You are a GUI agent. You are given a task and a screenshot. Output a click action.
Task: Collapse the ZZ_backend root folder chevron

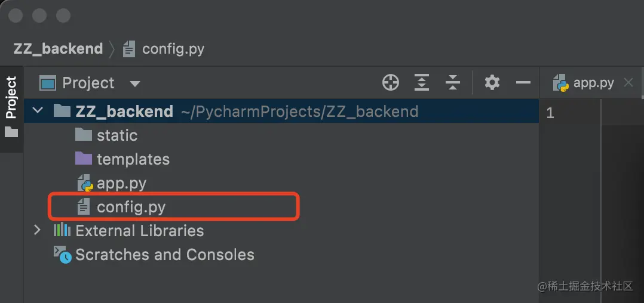(x=38, y=112)
